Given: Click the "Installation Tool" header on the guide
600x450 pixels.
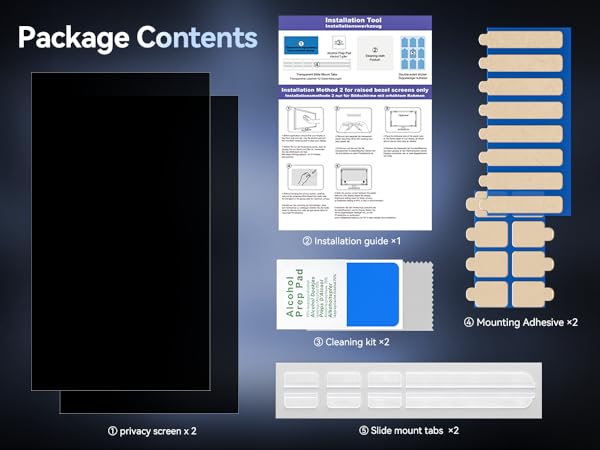Looking at the screenshot, I should pos(353,20).
